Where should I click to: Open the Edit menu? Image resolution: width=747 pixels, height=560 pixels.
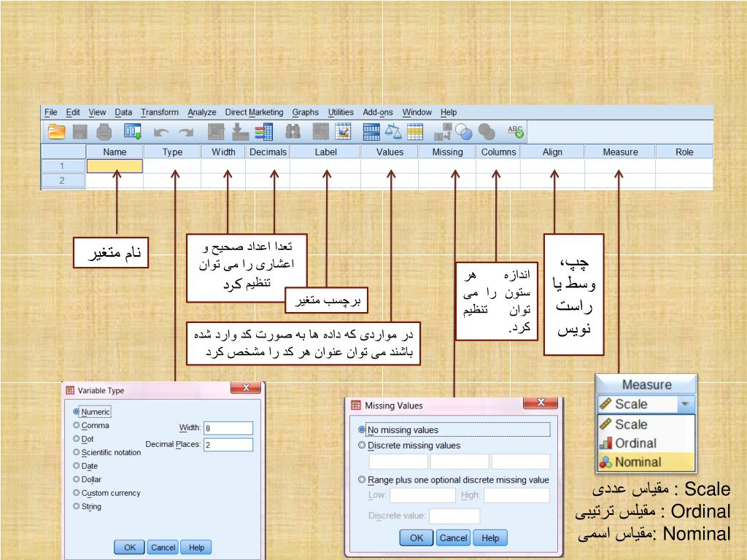point(73,112)
